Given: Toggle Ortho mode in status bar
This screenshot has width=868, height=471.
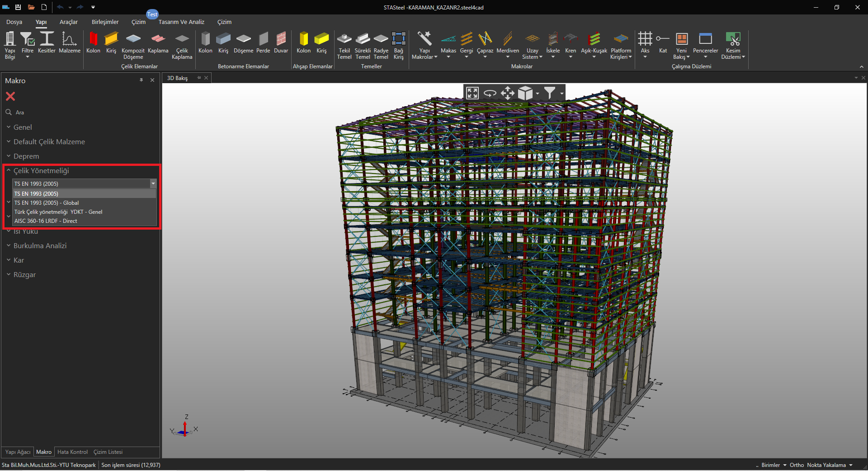Looking at the screenshot, I should click(x=797, y=465).
